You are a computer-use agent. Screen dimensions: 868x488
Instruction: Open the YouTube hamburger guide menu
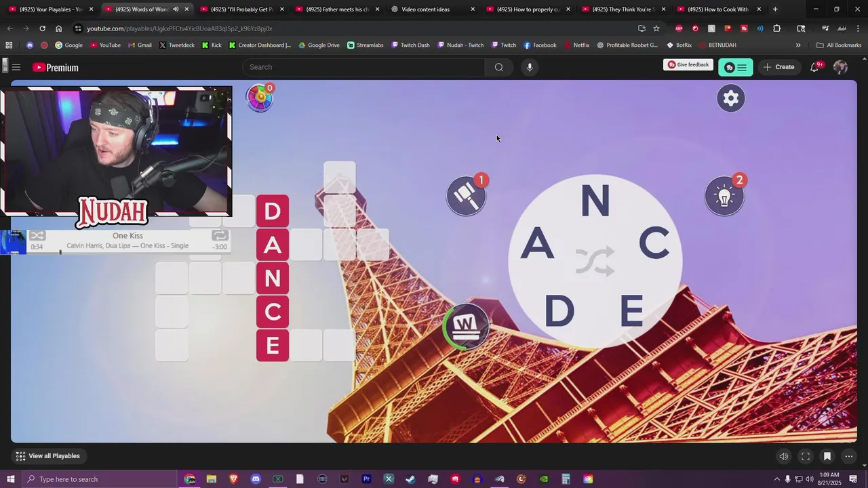pos(16,67)
